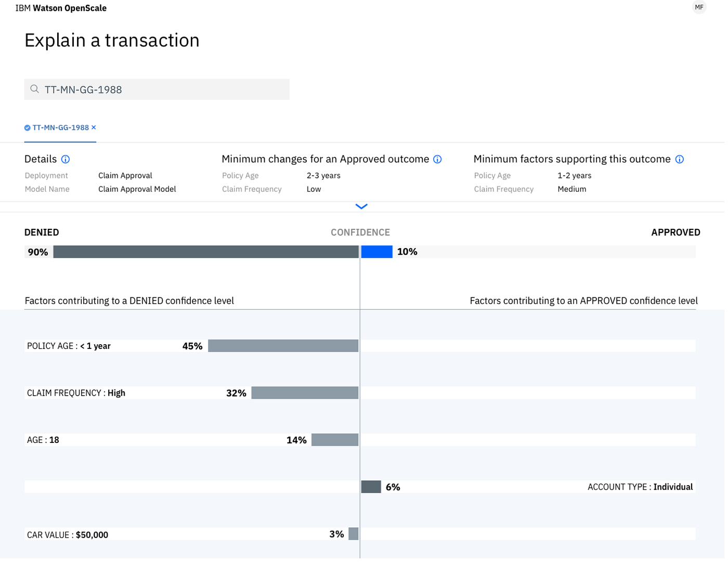Image resolution: width=728 pixels, height=562 pixels.
Task: Open the Claim Approval deployment entry
Action: click(x=125, y=175)
